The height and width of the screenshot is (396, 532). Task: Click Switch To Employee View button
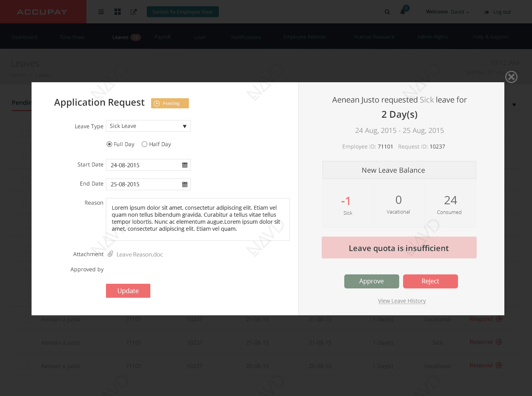click(x=183, y=12)
